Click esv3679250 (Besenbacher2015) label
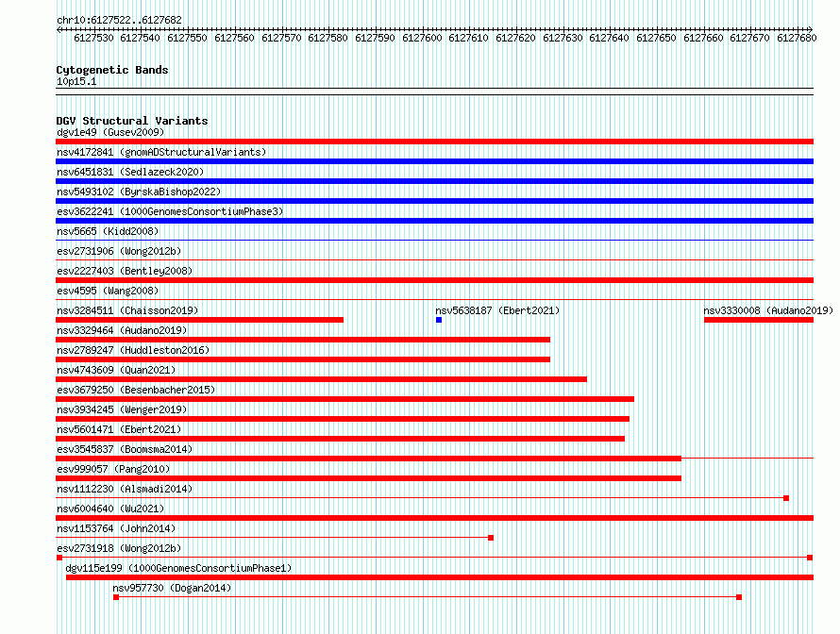The height and width of the screenshot is (634, 840). coord(136,390)
